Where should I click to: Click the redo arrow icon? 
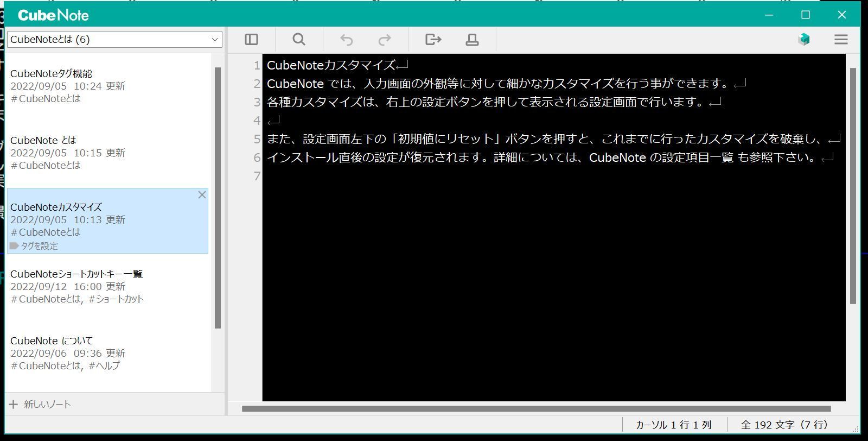click(x=385, y=40)
